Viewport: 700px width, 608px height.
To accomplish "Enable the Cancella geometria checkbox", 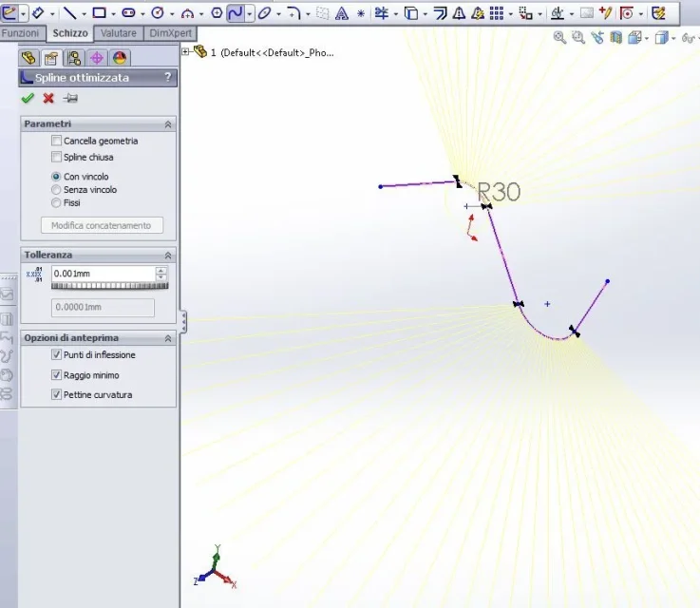I will [56, 141].
